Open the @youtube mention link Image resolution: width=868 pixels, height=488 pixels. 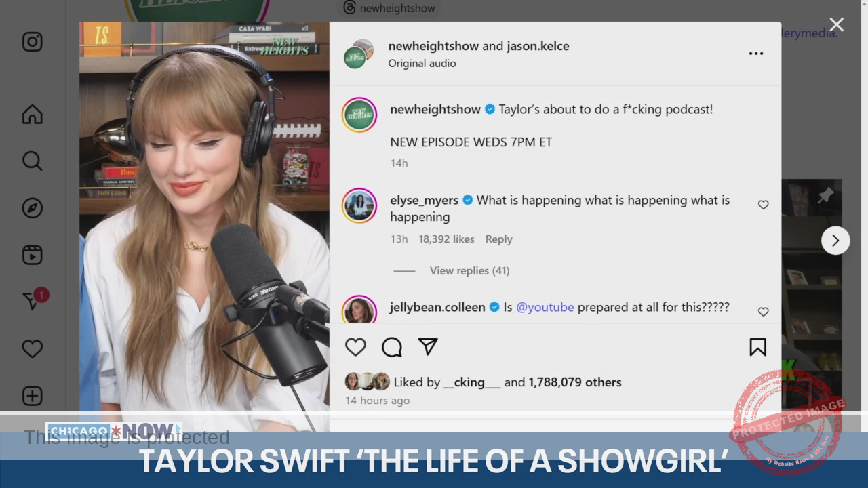(x=545, y=307)
